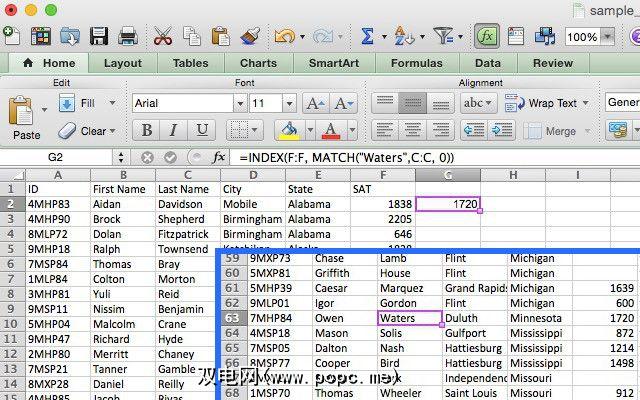
Task: Open the template gallery icon
Action: [41, 36]
